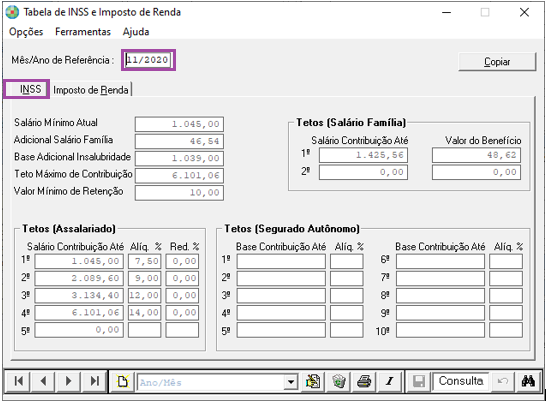Jump to the last record
The width and height of the screenshot is (548, 401).
point(94,381)
